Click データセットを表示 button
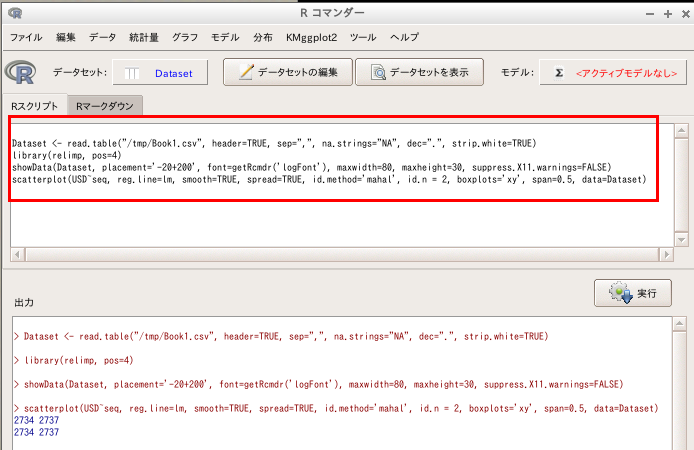 pyautogui.click(x=419, y=72)
